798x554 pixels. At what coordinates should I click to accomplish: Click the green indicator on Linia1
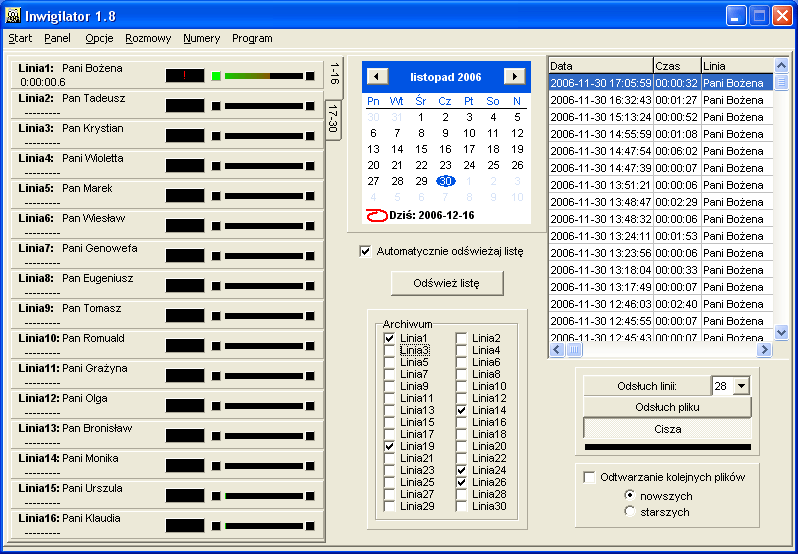216,76
